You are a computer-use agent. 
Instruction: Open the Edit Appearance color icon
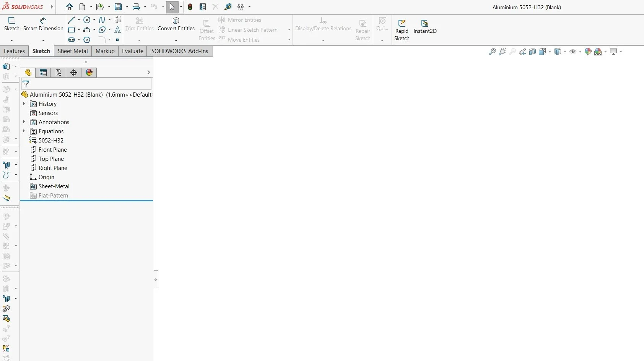[x=588, y=52]
